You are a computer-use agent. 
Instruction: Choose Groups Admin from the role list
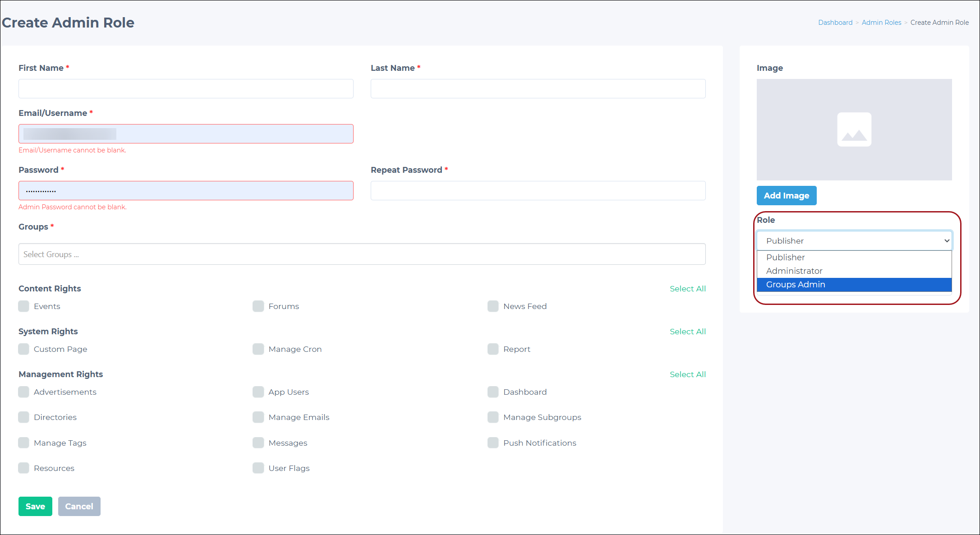pos(854,285)
